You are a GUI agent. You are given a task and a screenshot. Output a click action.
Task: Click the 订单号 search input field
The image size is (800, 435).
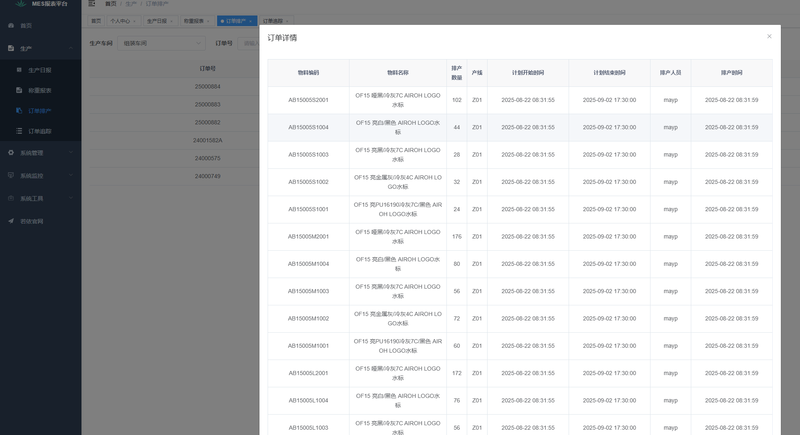click(x=249, y=43)
